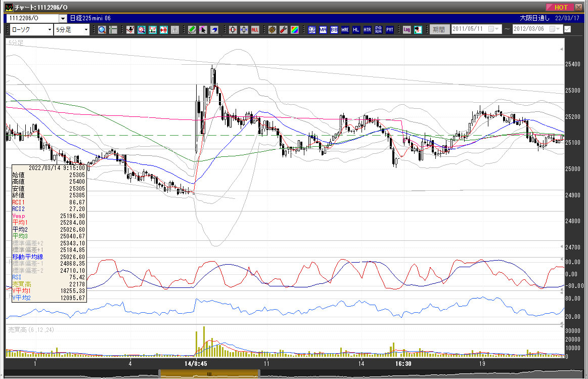This screenshot has width=588, height=379.
Task: Click the symbol code 111.2206/O input field
Action: point(33,18)
